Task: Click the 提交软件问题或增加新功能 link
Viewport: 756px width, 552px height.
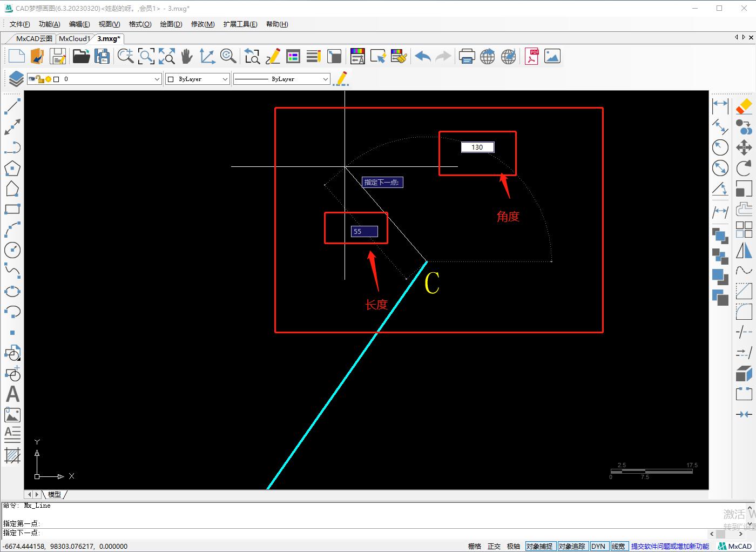Action: click(x=670, y=546)
